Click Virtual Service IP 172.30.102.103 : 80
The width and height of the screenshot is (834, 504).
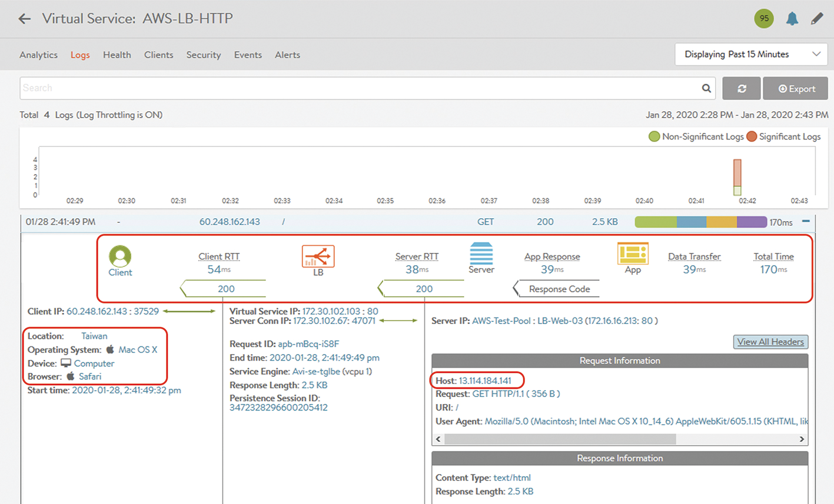(340, 311)
